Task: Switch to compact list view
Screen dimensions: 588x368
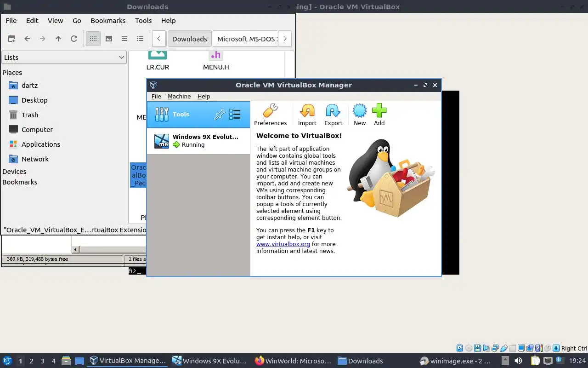Action: pyautogui.click(x=124, y=39)
